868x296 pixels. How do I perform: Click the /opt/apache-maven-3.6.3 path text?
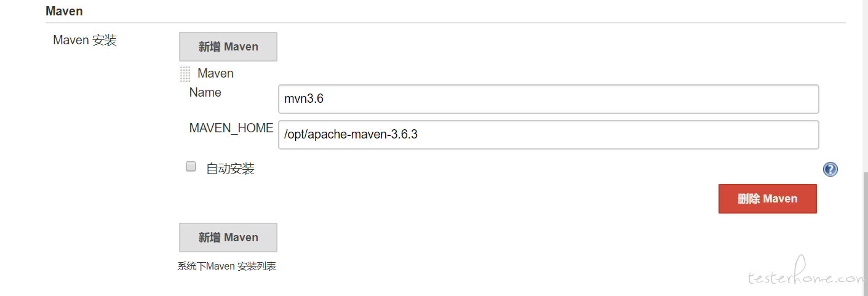pos(351,135)
